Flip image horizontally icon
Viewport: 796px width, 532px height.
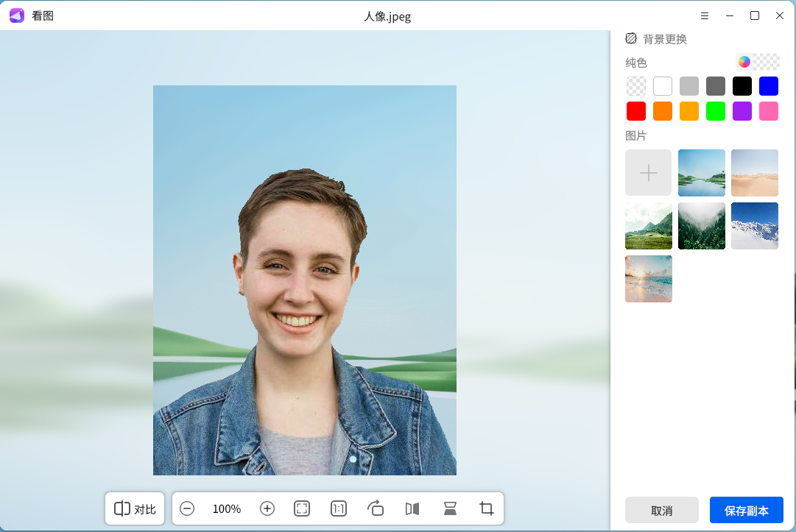[412, 508]
